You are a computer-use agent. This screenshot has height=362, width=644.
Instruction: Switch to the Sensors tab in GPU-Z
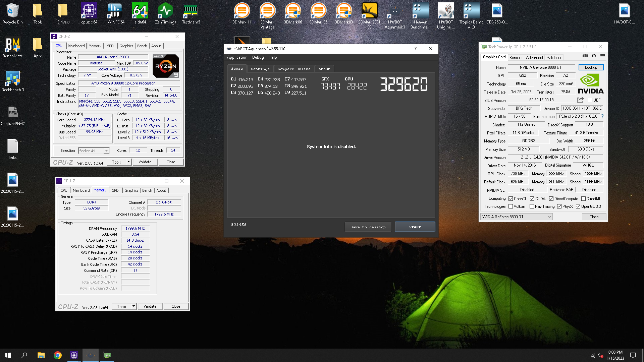pos(516,58)
